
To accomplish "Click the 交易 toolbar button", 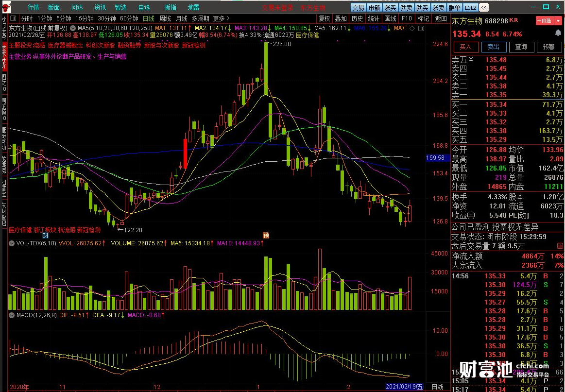I will pyautogui.click(x=358, y=8).
